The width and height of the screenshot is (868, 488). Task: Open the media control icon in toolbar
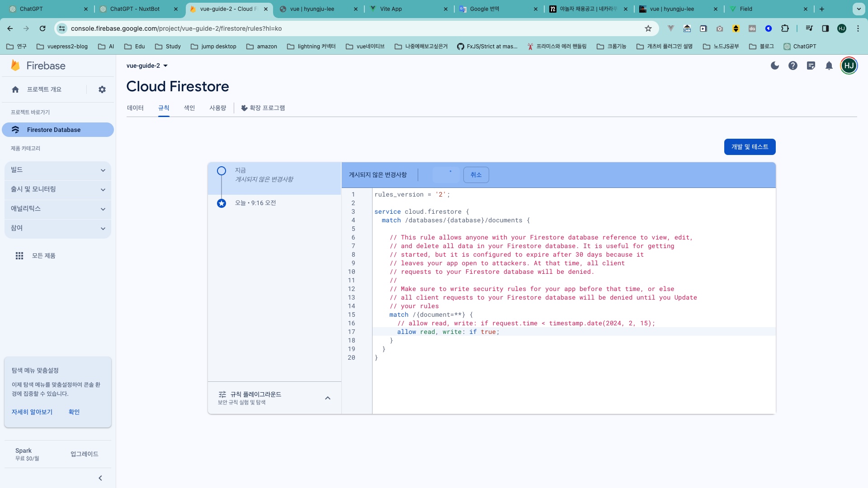(809, 28)
